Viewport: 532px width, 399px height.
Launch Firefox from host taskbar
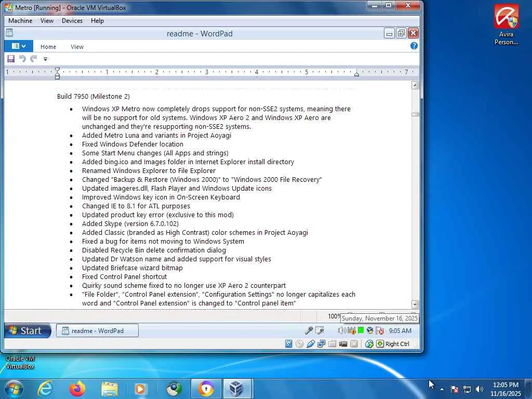tap(77, 389)
